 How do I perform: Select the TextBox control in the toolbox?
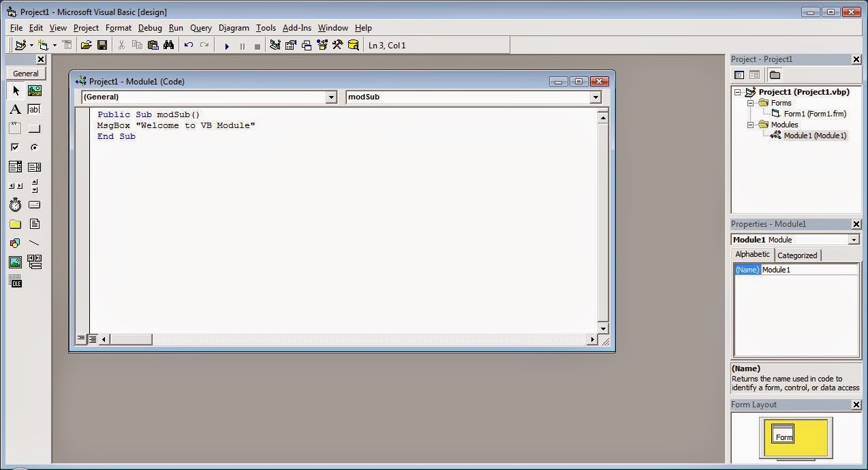point(34,109)
